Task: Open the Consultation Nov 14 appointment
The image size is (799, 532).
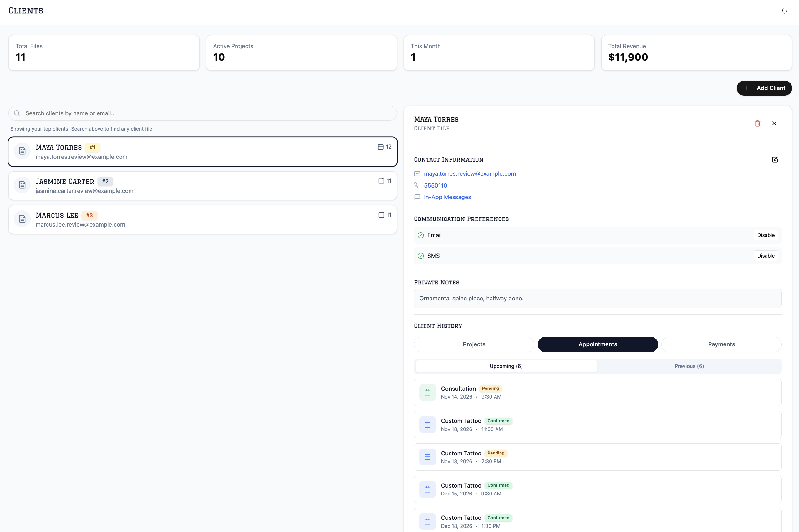Action: point(598,393)
